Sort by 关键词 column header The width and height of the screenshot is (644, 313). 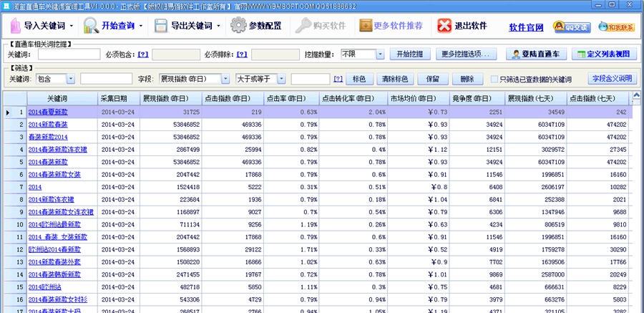click(62, 99)
